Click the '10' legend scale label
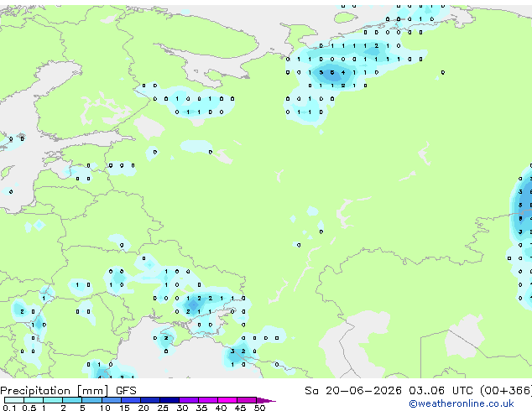Image resolution: width=532 pixels, height=411 pixels. click(105, 408)
